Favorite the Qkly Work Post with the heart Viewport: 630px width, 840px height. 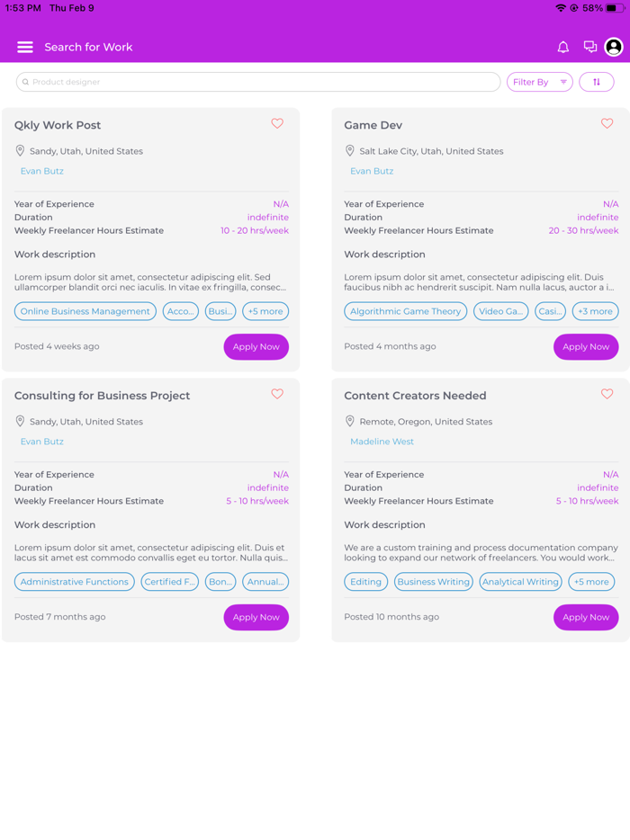tap(277, 123)
